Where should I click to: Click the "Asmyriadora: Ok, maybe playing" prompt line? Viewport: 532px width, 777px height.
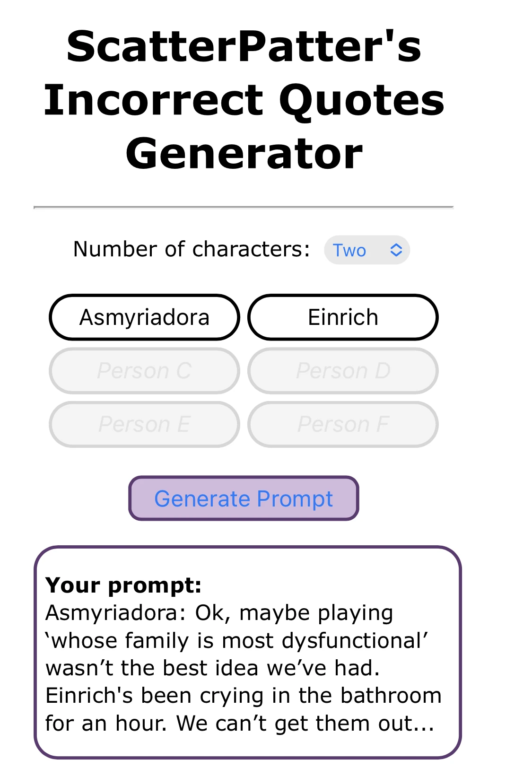coord(219,613)
